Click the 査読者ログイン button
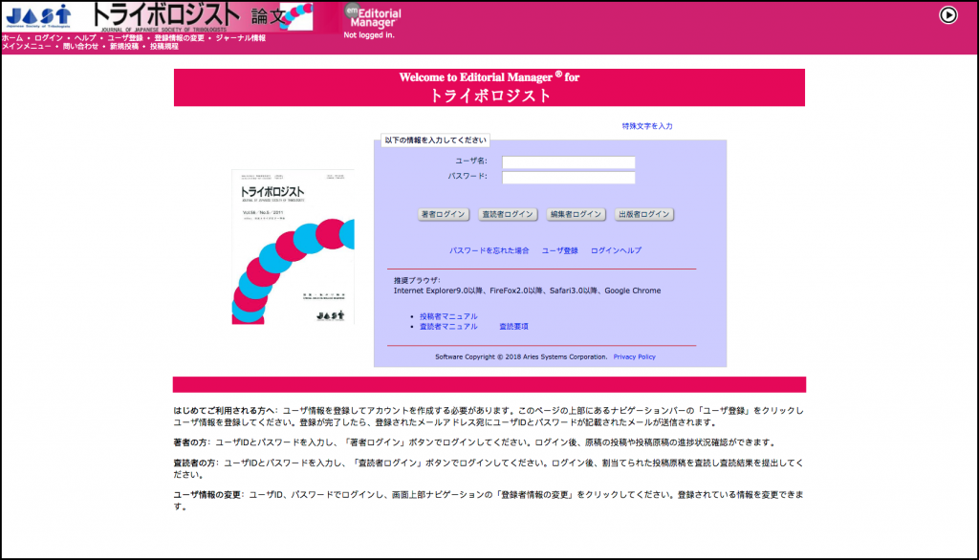The height and width of the screenshot is (560, 979). [x=508, y=214]
